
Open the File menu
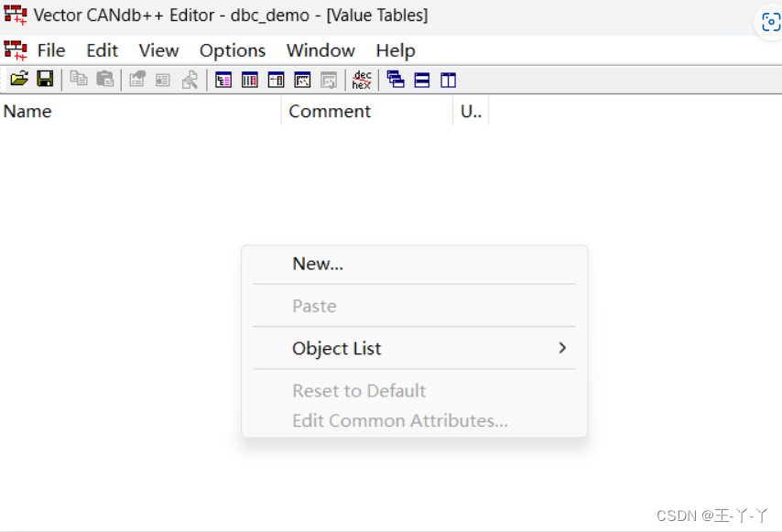click(x=51, y=50)
